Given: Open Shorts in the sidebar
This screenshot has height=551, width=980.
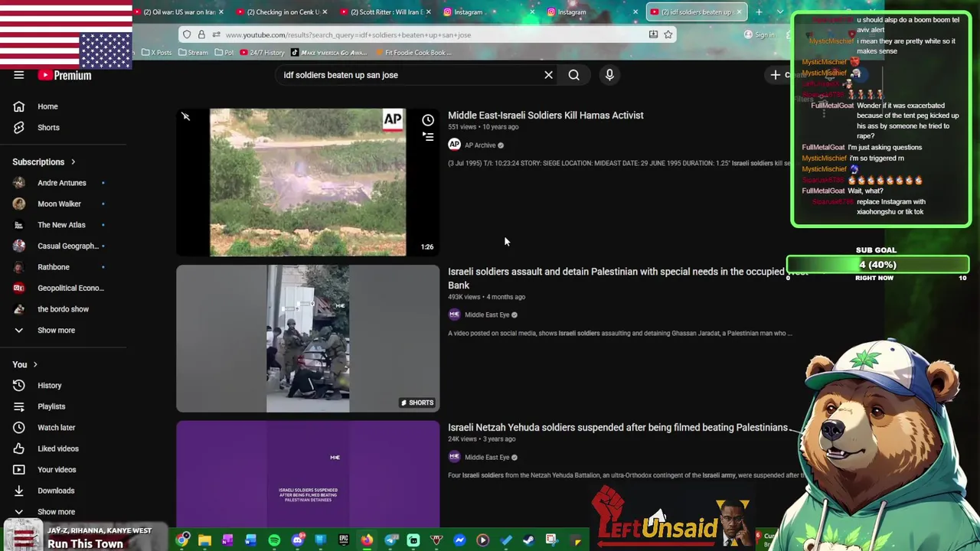Looking at the screenshot, I should tap(48, 128).
